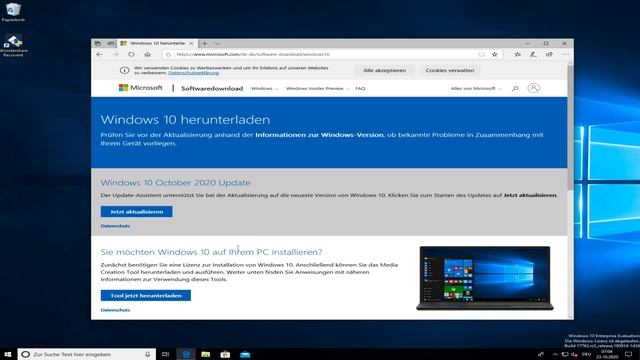Screen dimensions: 640x360
Task: Click the set tabs aside icon
Action: (x=111, y=43)
